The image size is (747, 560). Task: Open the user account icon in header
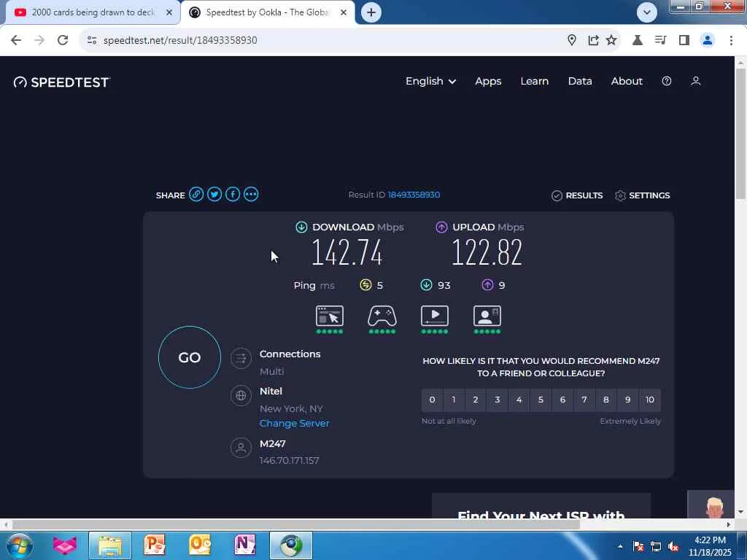[x=695, y=81]
